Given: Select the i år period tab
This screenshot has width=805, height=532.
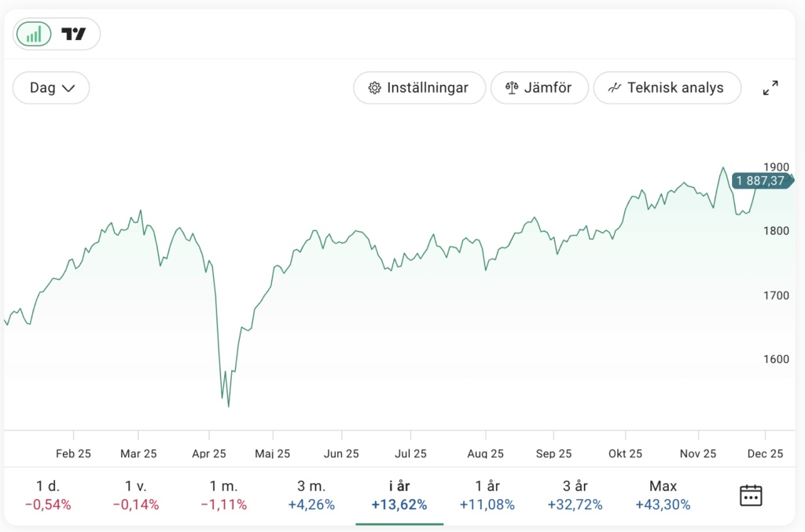Looking at the screenshot, I should point(399,495).
